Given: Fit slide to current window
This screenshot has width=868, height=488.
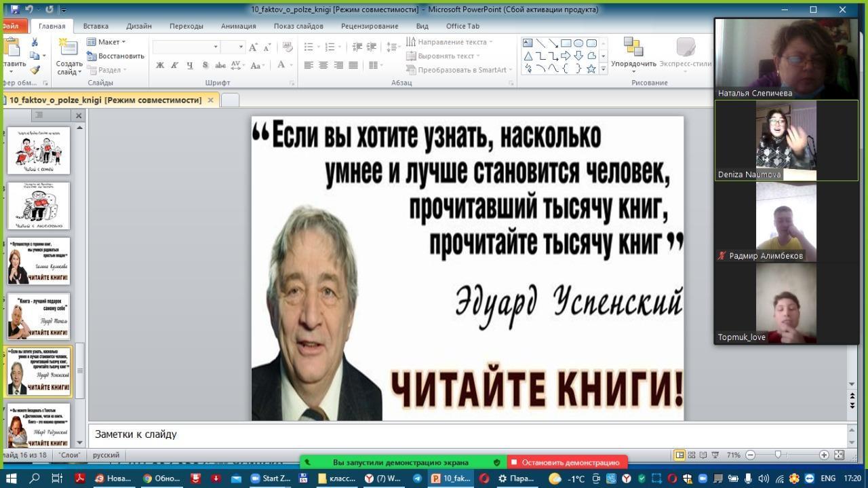Looking at the screenshot, I should point(839,455).
